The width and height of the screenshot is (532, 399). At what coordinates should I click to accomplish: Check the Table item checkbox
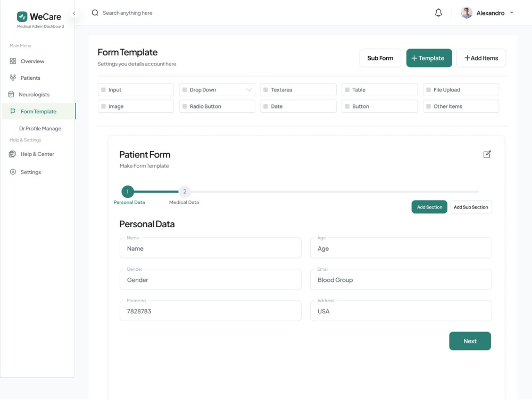(347, 90)
